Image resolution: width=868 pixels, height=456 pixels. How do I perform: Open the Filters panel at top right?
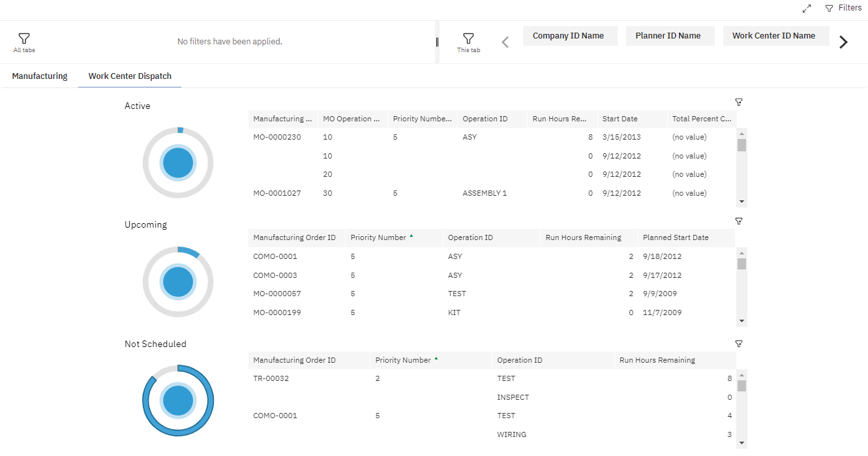pos(843,8)
